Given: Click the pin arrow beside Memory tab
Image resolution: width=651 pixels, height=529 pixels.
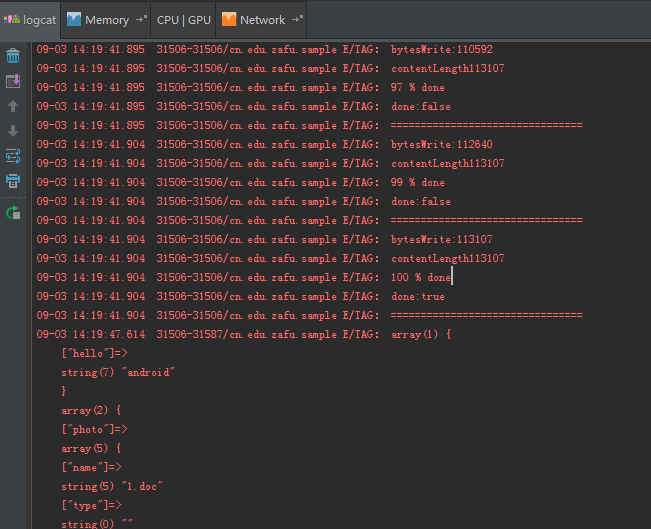Looking at the screenshot, I should point(142,19).
